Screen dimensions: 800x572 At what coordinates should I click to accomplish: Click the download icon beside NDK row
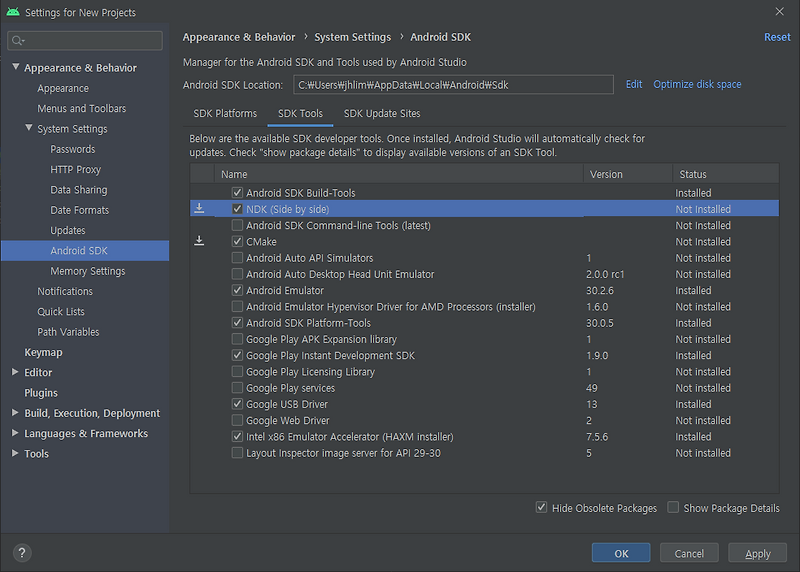[199, 209]
